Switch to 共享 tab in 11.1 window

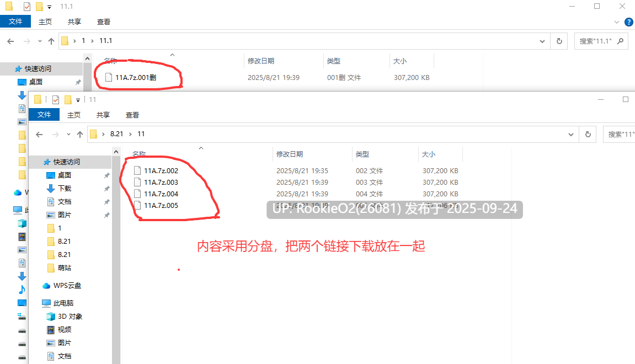(74, 22)
